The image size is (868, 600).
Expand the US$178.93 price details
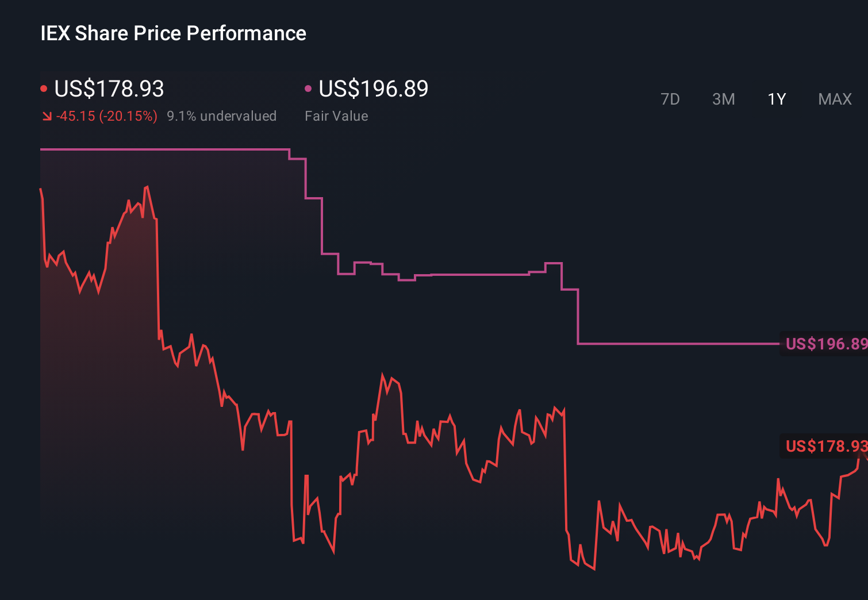[109, 89]
